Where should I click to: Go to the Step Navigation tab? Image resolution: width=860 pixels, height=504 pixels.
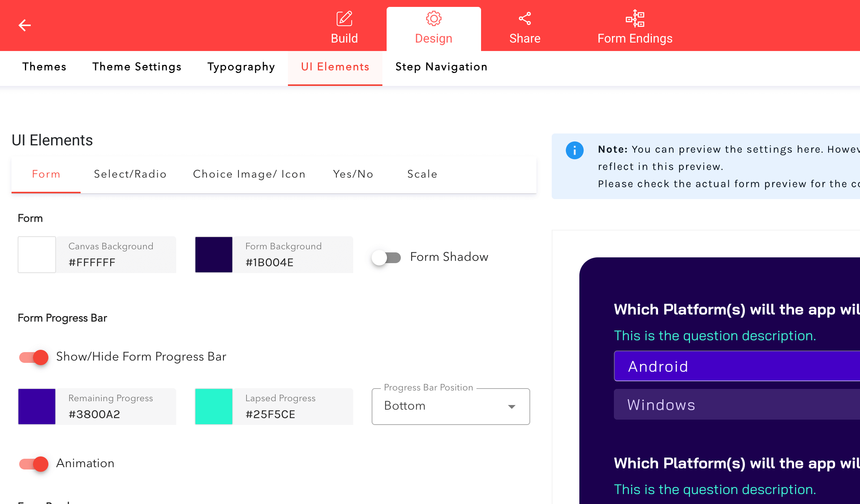click(441, 67)
